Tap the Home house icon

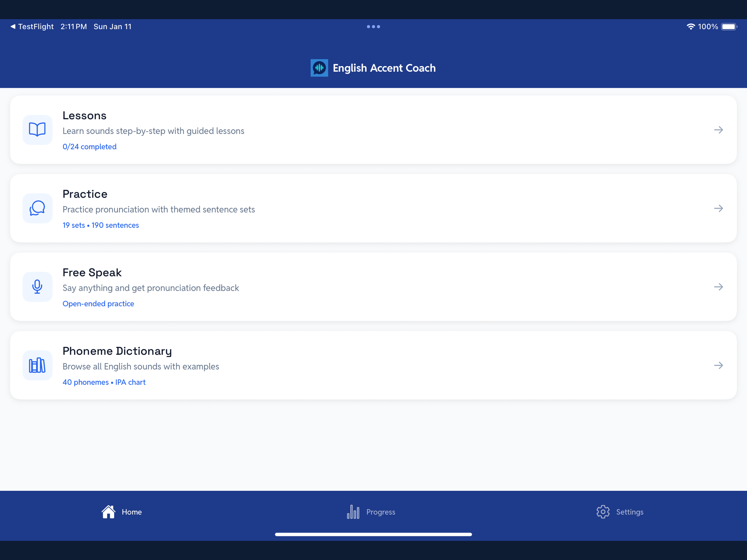(x=108, y=512)
